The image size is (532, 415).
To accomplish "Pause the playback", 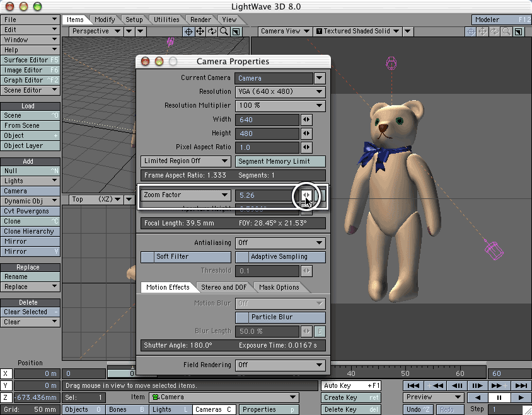I will (x=499, y=397).
